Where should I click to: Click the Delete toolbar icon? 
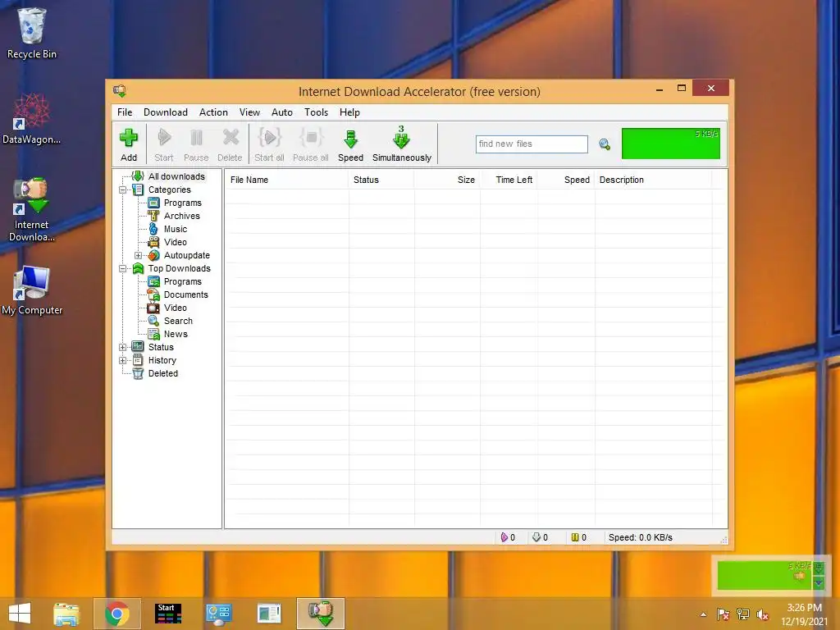[230, 144]
